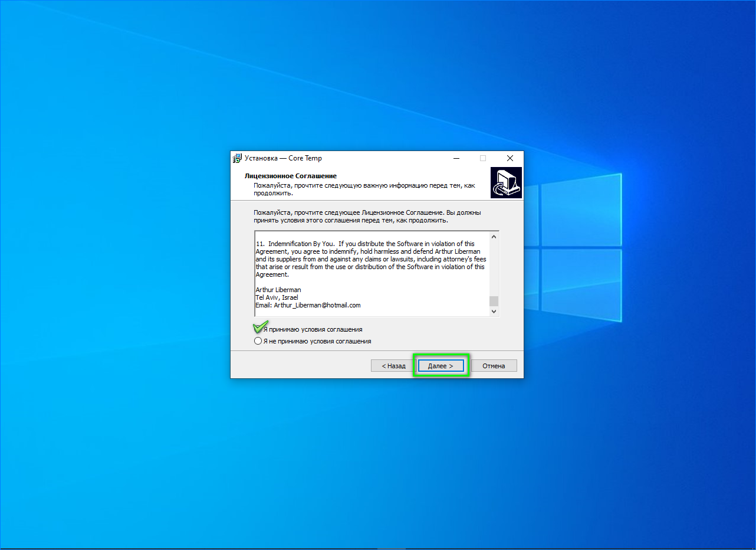Select "Я принимаю условия соглашения" option

[x=258, y=329]
